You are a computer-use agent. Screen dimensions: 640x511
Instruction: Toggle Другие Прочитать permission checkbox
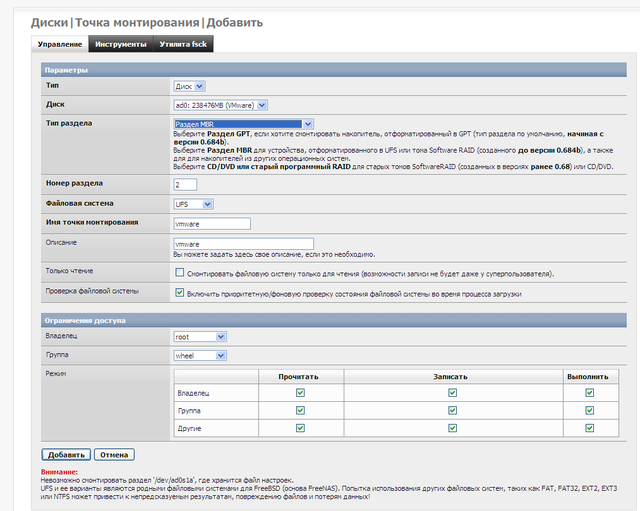pos(300,428)
